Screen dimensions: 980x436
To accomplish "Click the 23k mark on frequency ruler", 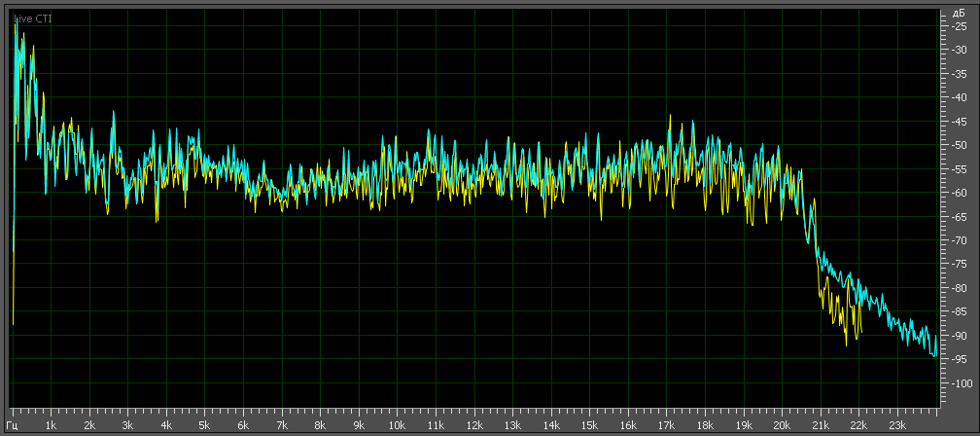I will coord(897,425).
